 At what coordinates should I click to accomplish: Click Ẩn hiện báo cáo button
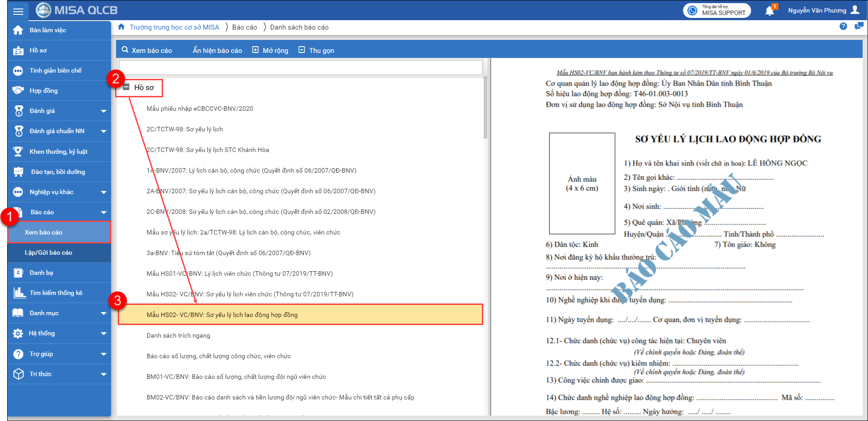(x=217, y=50)
